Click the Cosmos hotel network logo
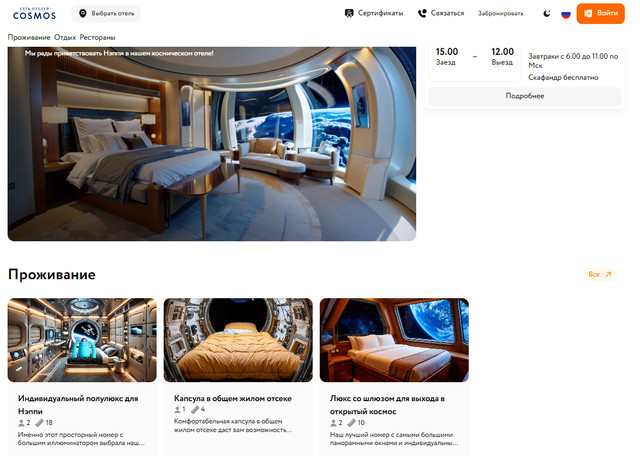Viewport: 640px width, 456px height. point(34,13)
